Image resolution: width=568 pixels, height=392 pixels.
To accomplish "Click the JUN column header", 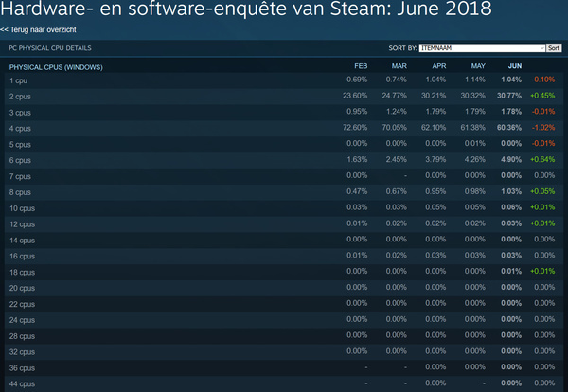I will click(x=515, y=66).
